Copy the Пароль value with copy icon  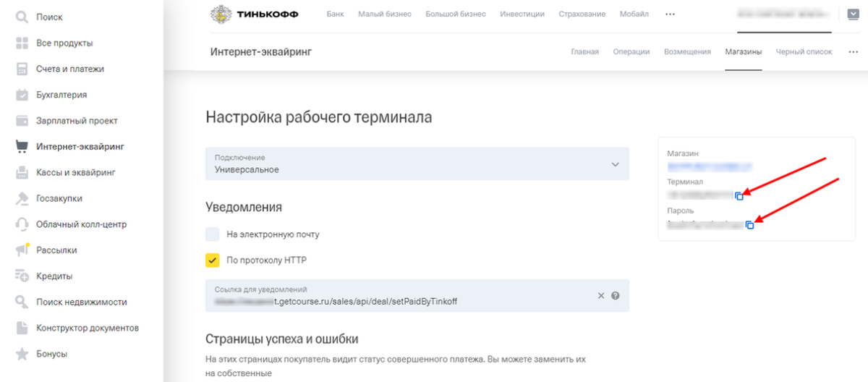tap(749, 225)
